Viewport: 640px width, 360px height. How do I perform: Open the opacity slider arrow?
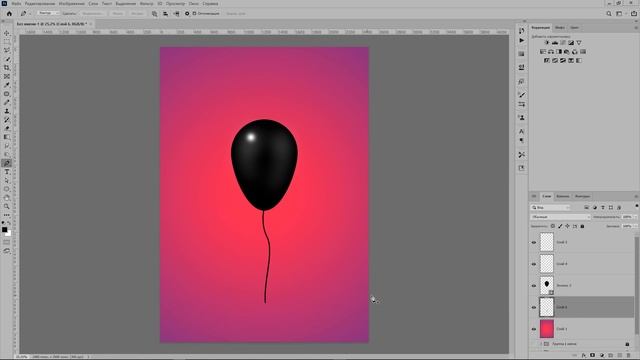click(x=636, y=217)
